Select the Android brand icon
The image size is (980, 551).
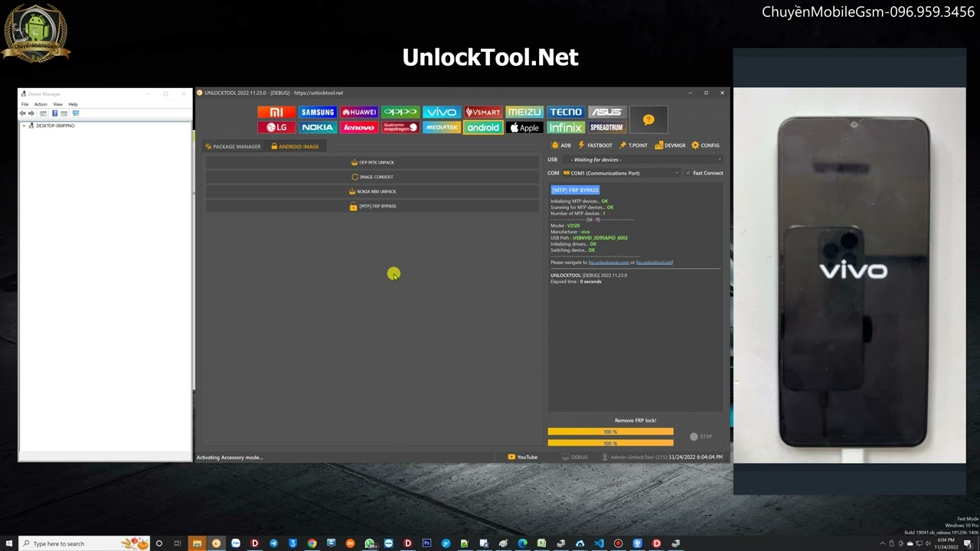pyautogui.click(x=483, y=127)
